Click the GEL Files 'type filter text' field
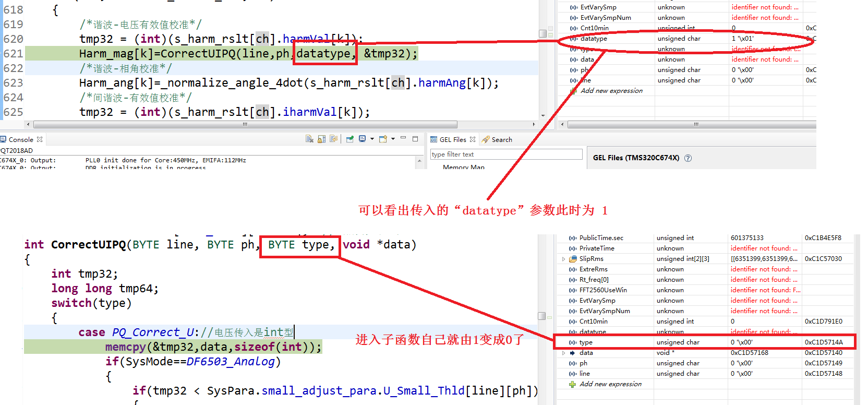The width and height of the screenshot is (868, 405). pos(506,154)
